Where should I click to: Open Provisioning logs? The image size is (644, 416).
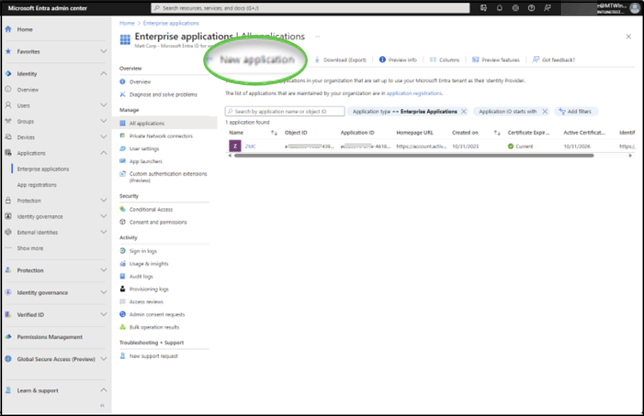pyautogui.click(x=149, y=289)
